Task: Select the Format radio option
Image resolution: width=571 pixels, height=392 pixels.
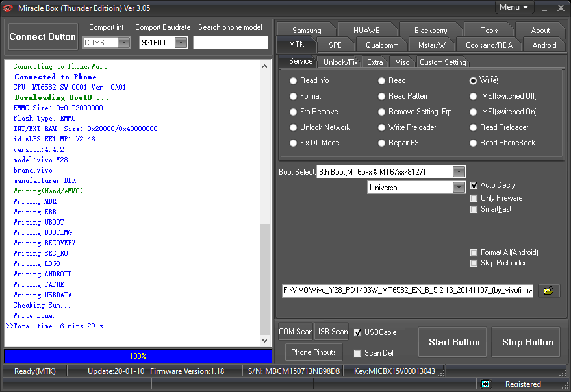Action: coord(293,96)
